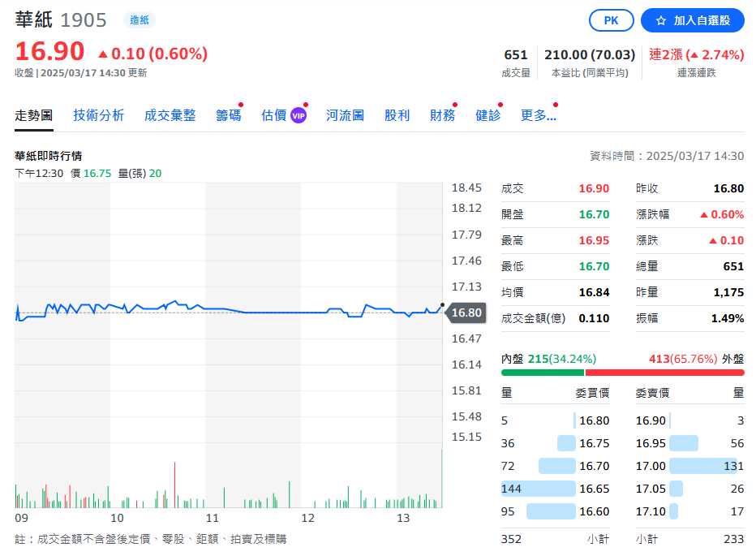Open the 股利 tab
The width and height of the screenshot is (756, 556).
pyautogui.click(x=397, y=115)
